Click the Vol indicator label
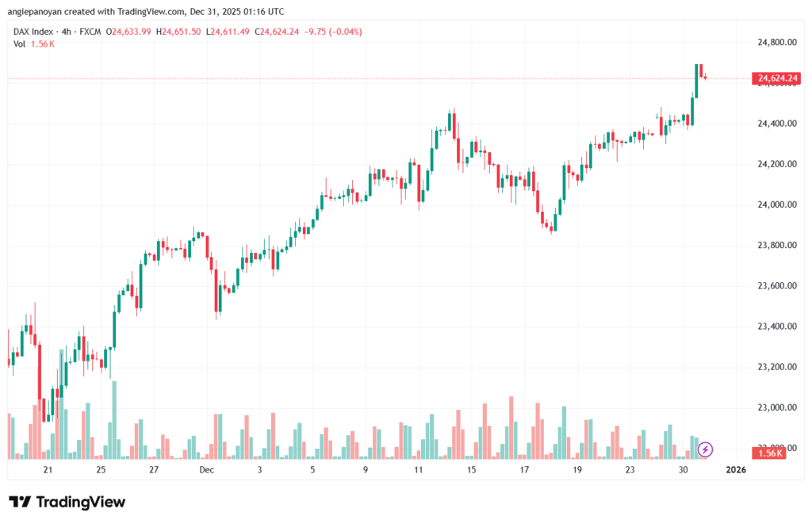Viewport: 812px width, 524px height. [19, 44]
